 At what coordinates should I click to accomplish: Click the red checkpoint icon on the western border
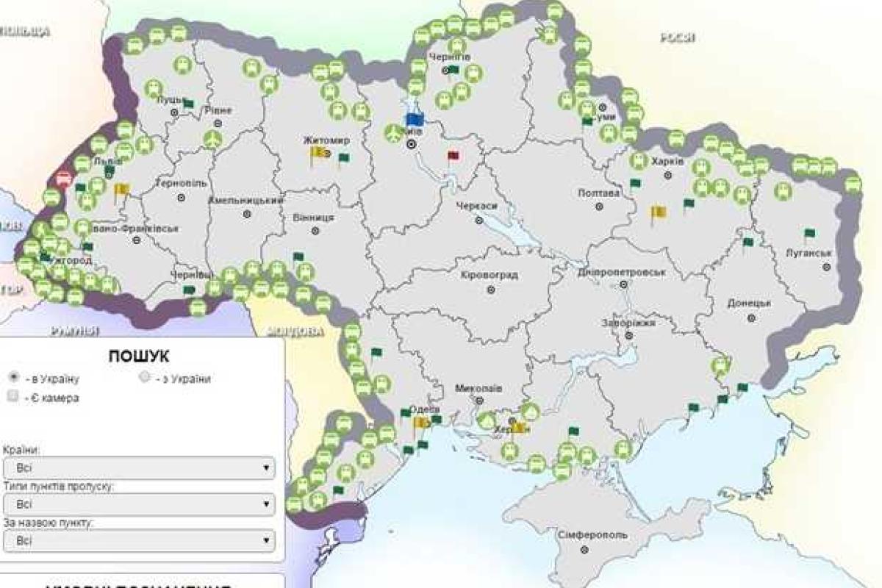63,179
